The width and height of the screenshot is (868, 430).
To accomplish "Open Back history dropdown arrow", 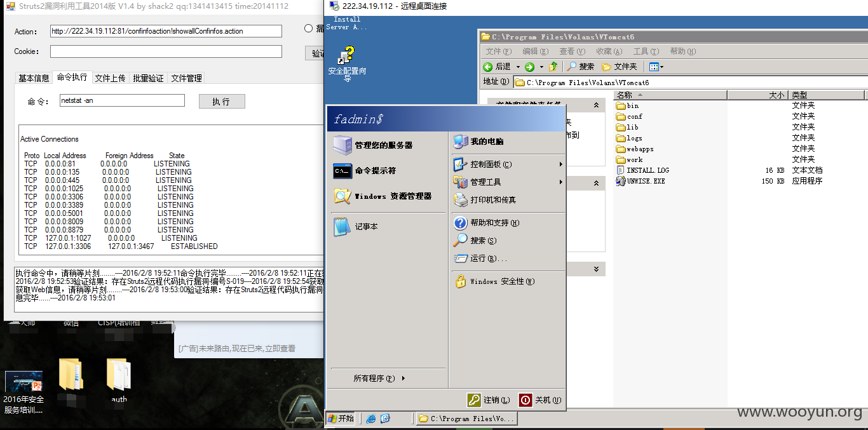I will click(x=518, y=67).
